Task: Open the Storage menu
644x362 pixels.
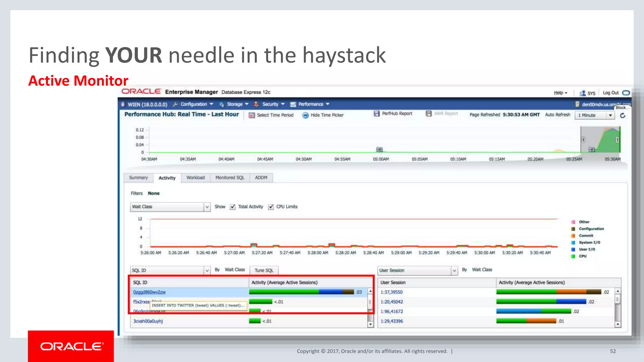Action: 238,104
